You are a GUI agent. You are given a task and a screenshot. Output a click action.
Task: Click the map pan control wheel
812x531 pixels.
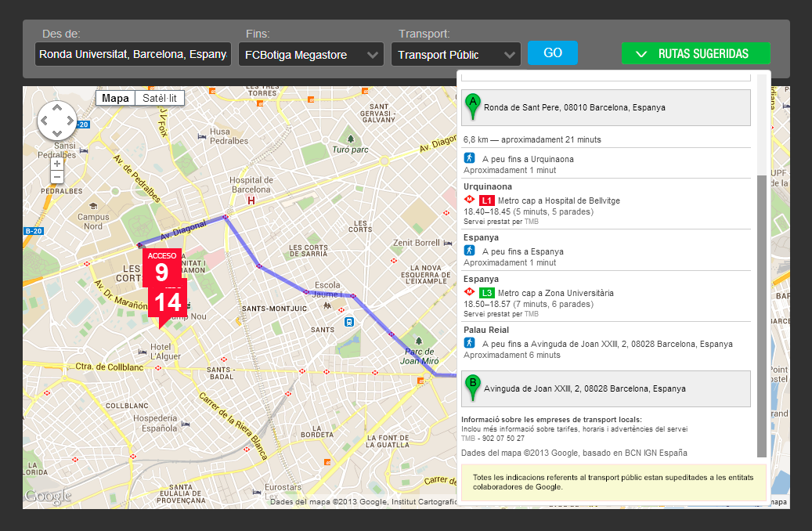pos(57,121)
